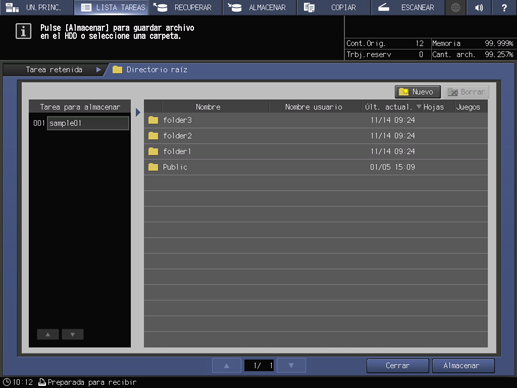The height and width of the screenshot is (388, 517).
Task: Click the information icon beside the message
Action: tap(23, 32)
